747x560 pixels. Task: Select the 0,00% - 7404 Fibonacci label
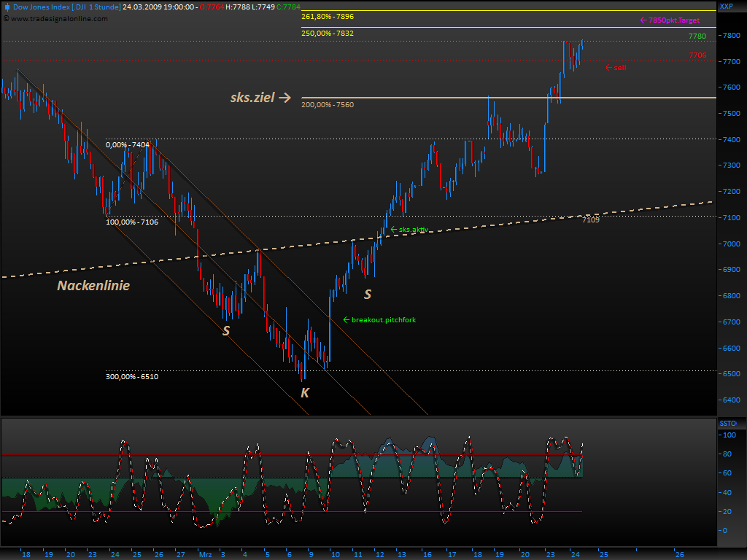point(128,145)
